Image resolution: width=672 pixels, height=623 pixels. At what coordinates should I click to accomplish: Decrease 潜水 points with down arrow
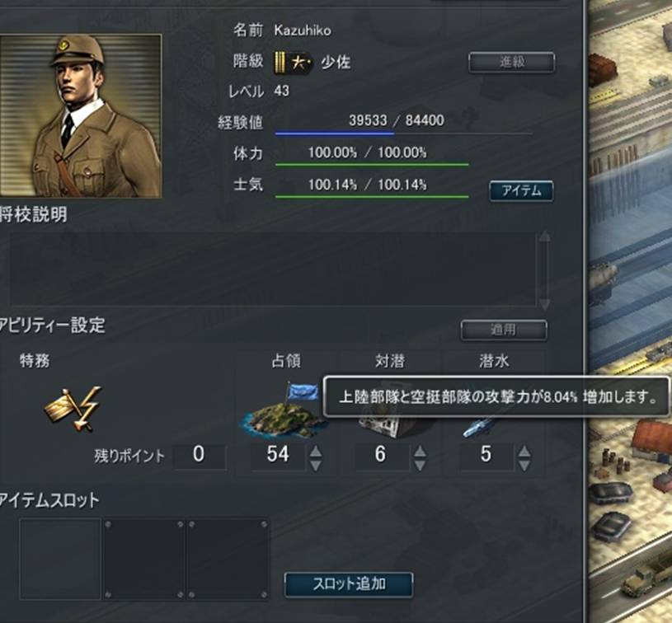(x=524, y=466)
